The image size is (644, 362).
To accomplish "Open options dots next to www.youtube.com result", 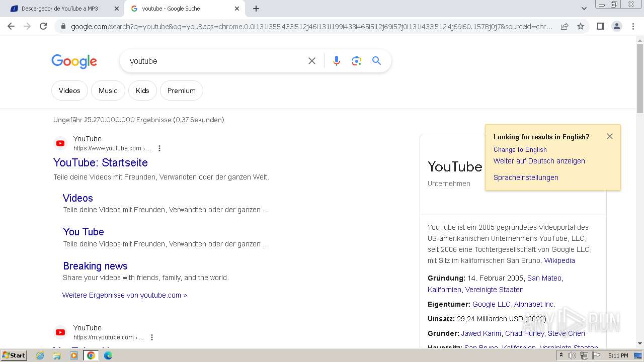I will click(159, 148).
